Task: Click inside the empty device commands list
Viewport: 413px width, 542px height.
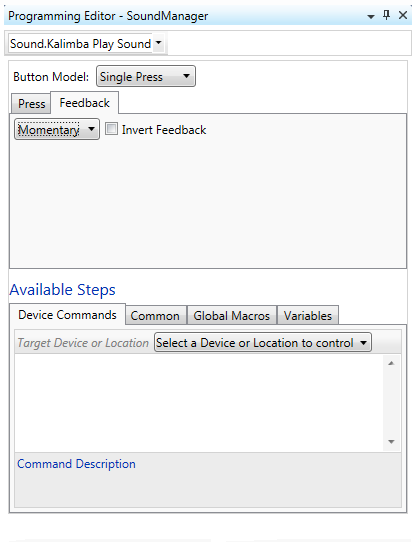Action: [x=199, y=403]
